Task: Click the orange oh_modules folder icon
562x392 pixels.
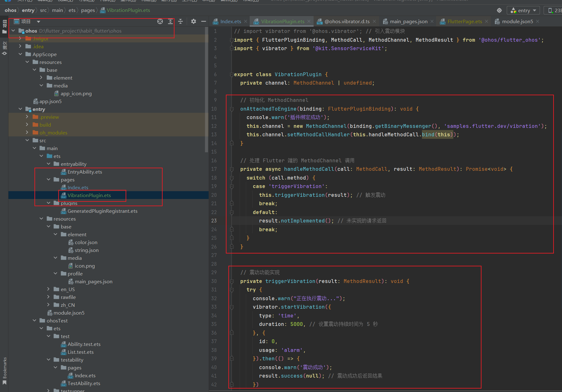Action: [x=35, y=133]
